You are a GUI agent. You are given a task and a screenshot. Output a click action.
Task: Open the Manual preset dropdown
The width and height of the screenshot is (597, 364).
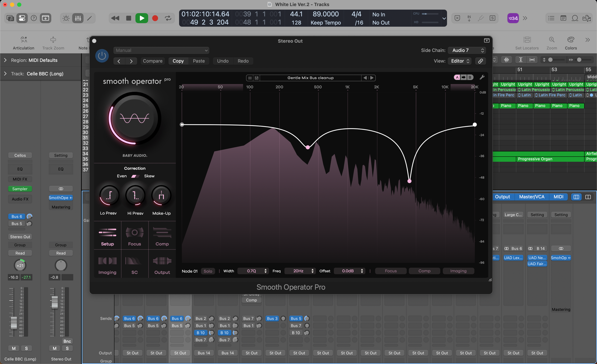[x=161, y=50]
